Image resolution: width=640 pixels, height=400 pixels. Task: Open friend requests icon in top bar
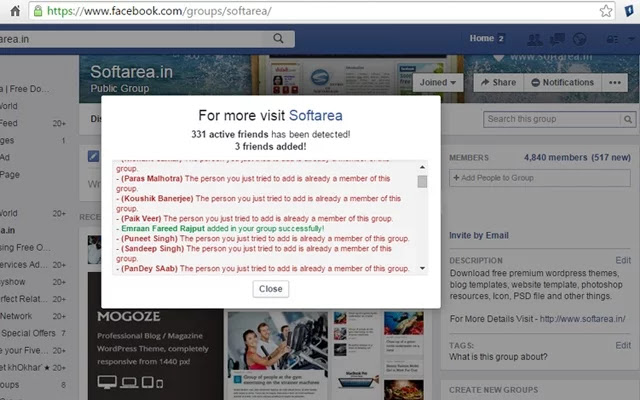[535, 39]
